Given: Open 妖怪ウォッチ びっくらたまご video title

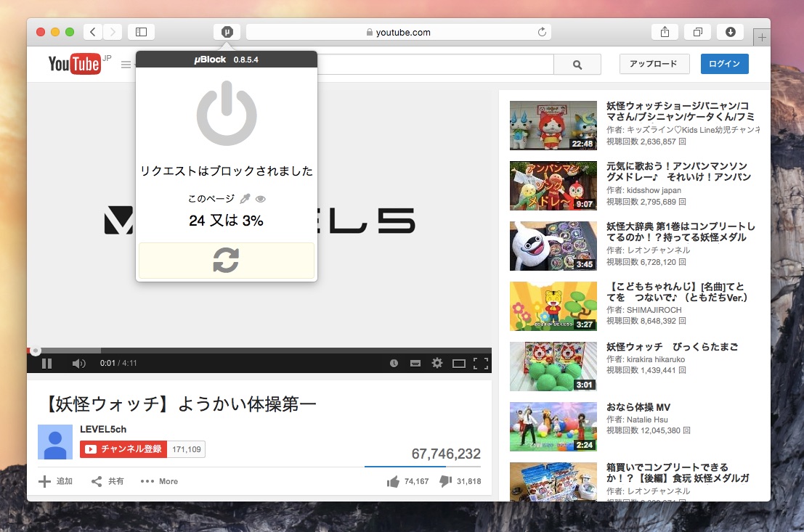Looking at the screenshot, I should click(x=673, y=347).
